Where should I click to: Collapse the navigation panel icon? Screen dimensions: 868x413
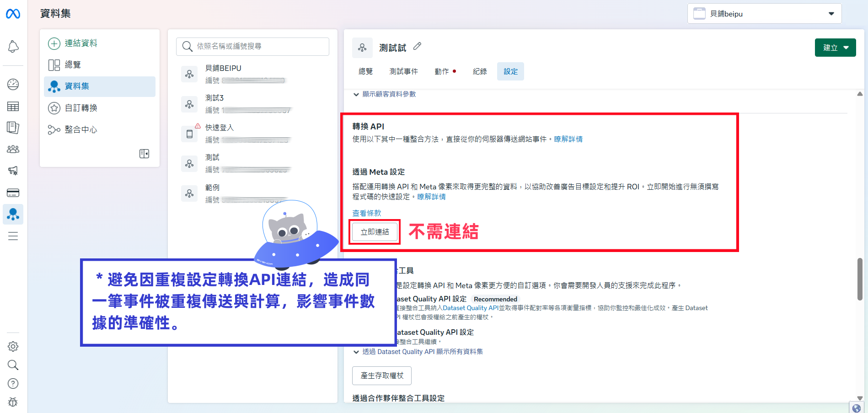coord(144,154)
